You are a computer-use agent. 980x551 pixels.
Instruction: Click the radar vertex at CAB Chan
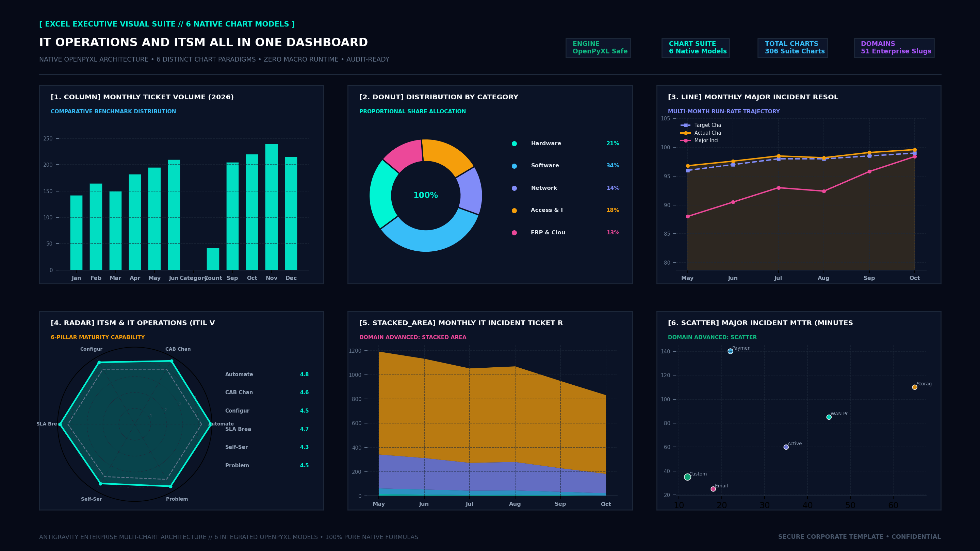coord(171,361)
